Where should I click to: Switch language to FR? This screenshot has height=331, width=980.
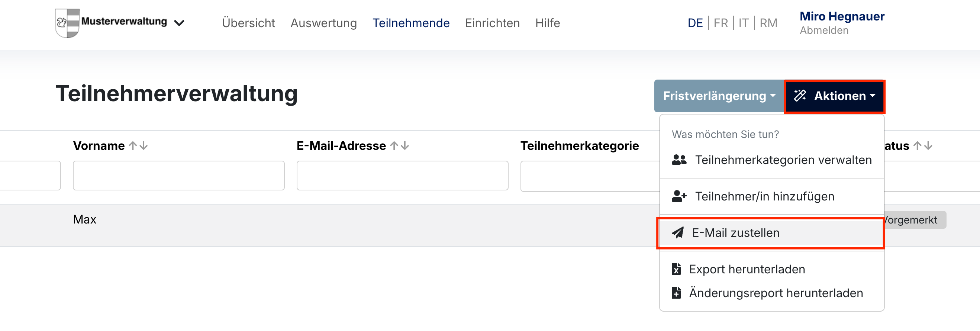point(720,23)
